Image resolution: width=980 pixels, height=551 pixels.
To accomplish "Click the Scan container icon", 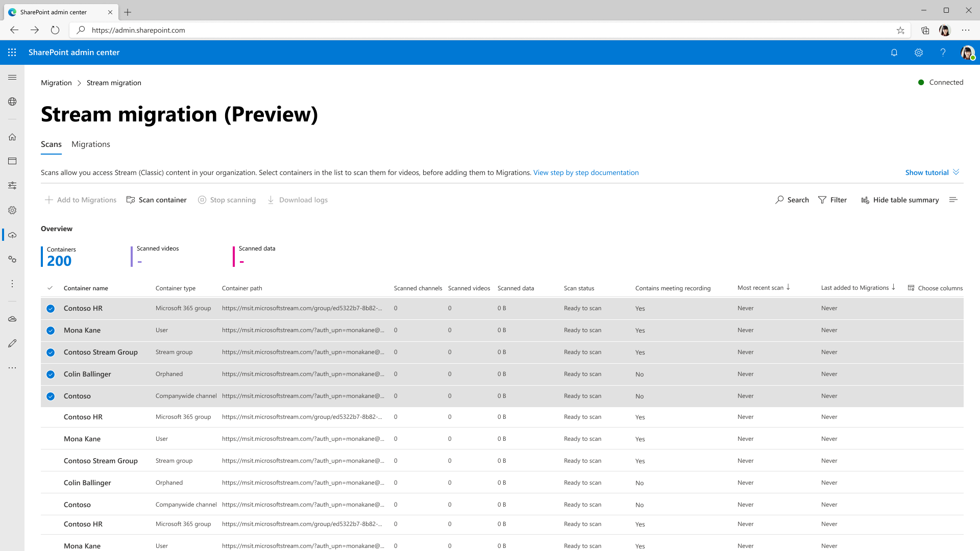I will point(131,200).
